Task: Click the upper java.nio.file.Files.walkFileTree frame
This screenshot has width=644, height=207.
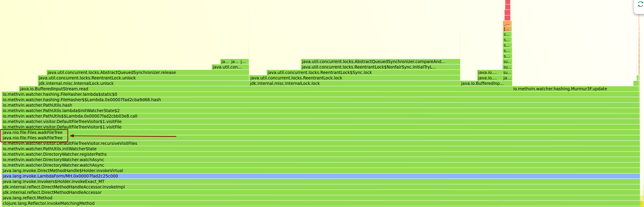Action: (x=33, y=132)
